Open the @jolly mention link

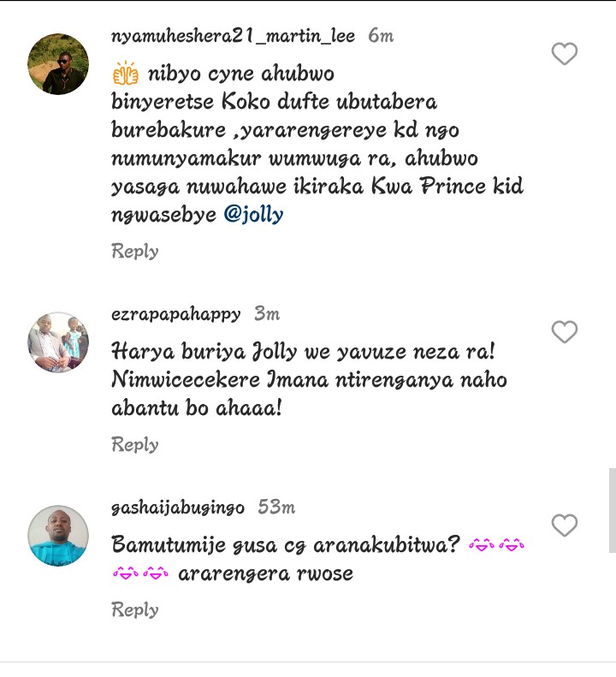[x=253, y=215]
